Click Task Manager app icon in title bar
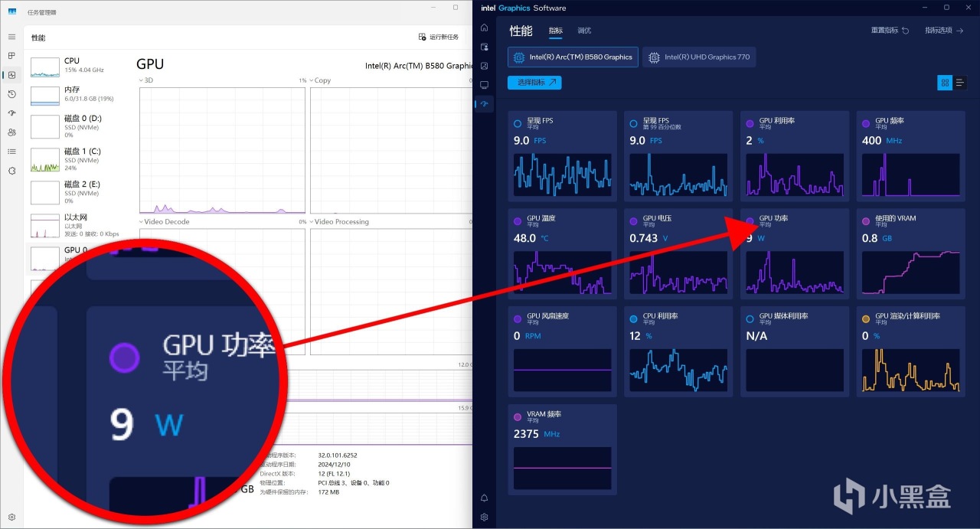 (13, 12)
